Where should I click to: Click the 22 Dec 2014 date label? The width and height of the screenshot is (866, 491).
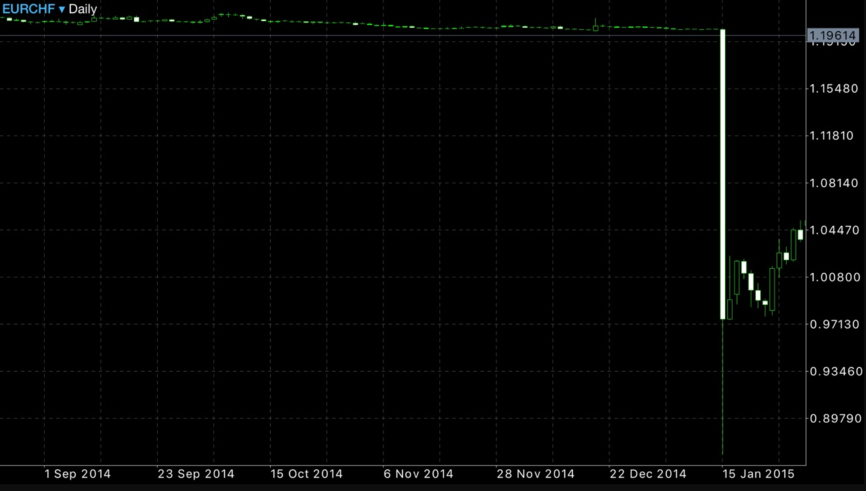tap(648, 474)
